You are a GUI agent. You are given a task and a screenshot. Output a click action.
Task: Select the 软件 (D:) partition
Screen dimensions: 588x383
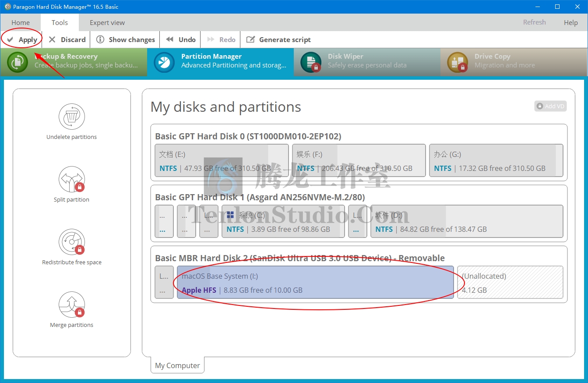tap(467, 221)
